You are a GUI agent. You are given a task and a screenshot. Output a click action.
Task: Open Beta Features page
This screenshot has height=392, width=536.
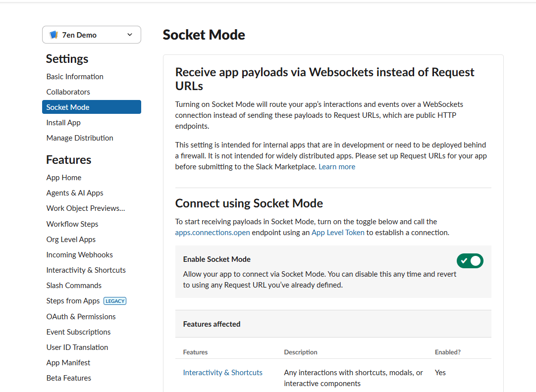(69, 378)
